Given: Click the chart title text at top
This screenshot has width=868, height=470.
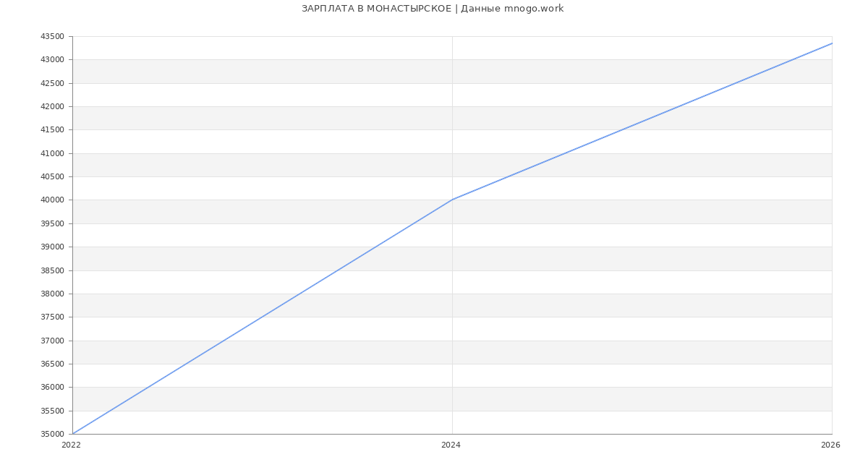Looking at the screenshot, I should coord(433,9).
